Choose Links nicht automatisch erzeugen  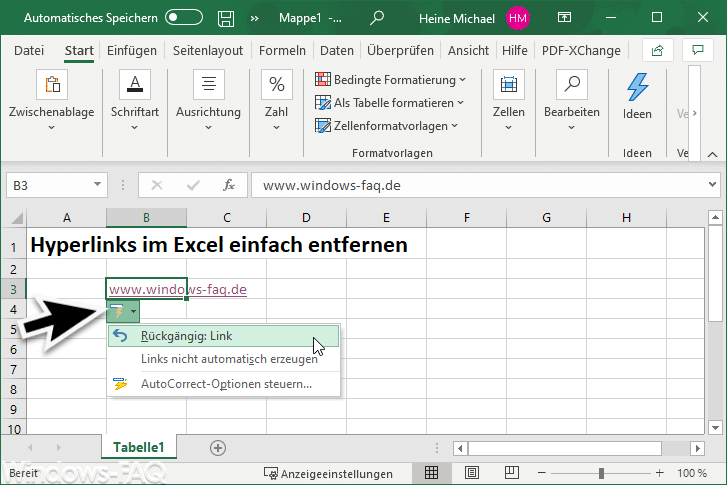point(223,359)
